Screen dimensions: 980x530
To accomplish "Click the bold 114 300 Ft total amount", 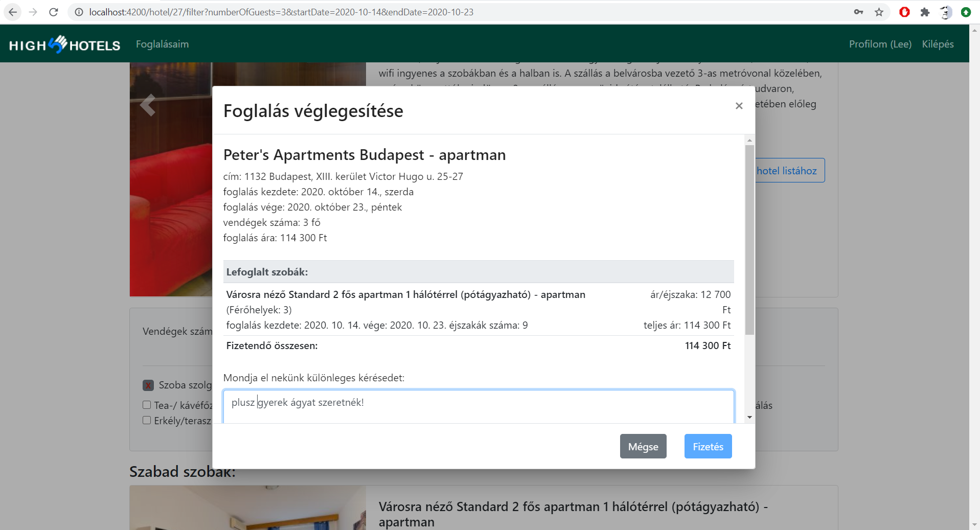I will coord(708,345).
